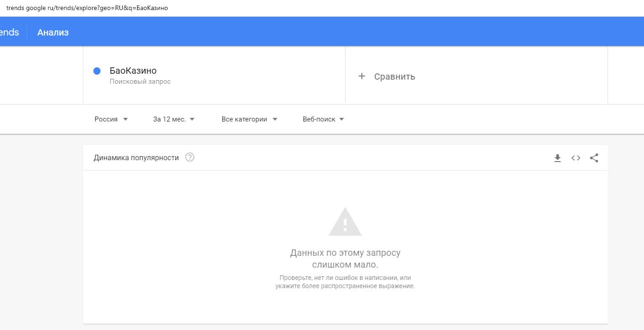
Task: Click the warning triangle icon
Action: 345,222
